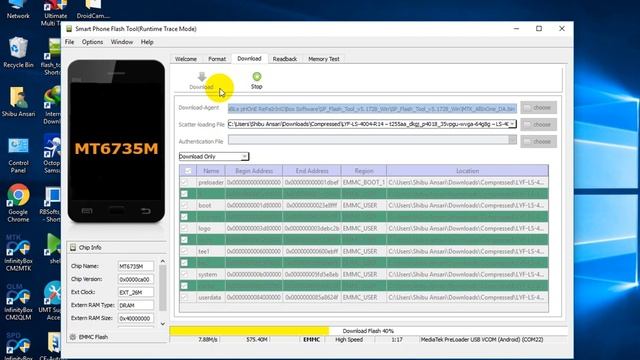Click the End Address column header

click(312, 171)
